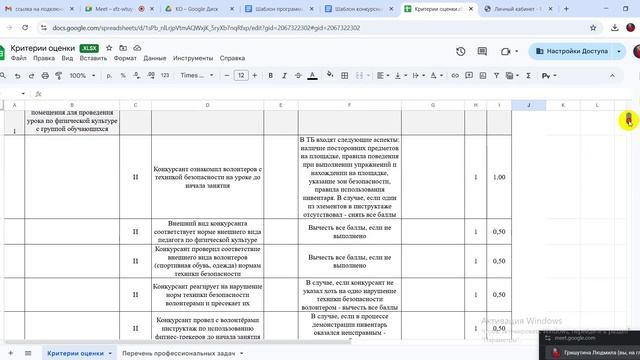640x360 pixels.
Task: Open horizontal align dropdown
Action: click(x=382, y=76)
